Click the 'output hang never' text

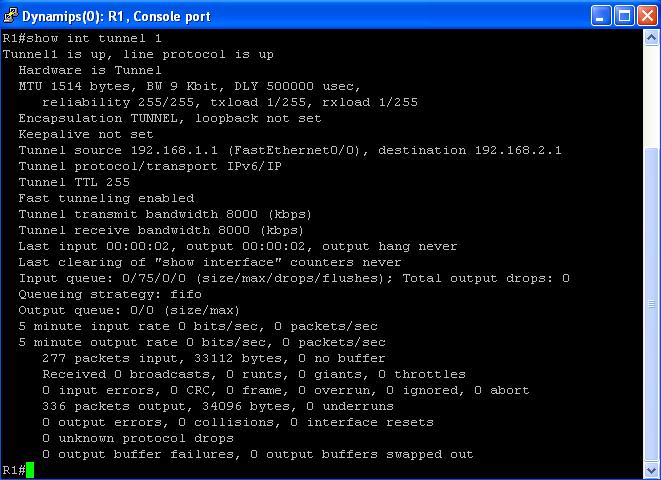[390, 247]
